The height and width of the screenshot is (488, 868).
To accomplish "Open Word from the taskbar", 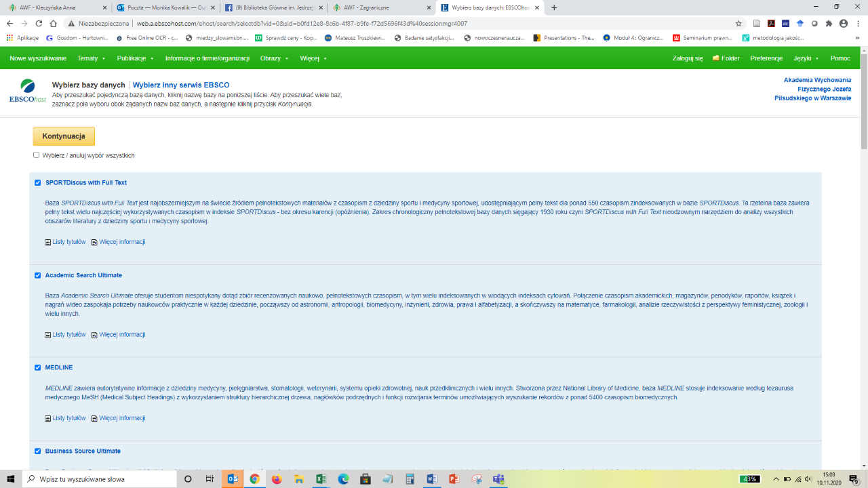I will pos(431,479).
